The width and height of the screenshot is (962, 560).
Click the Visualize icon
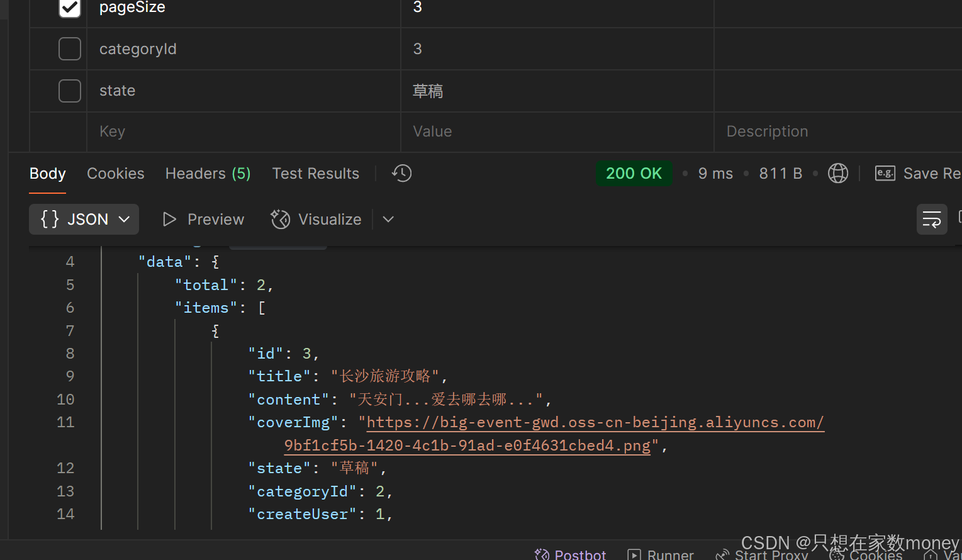[280, 219]
